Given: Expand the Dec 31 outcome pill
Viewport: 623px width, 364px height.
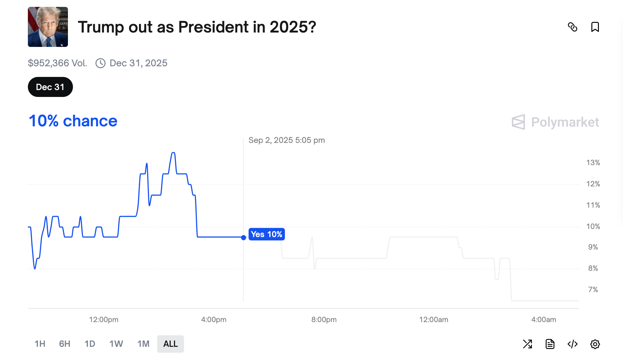Looking at the screenshot, I should point(50,87).
